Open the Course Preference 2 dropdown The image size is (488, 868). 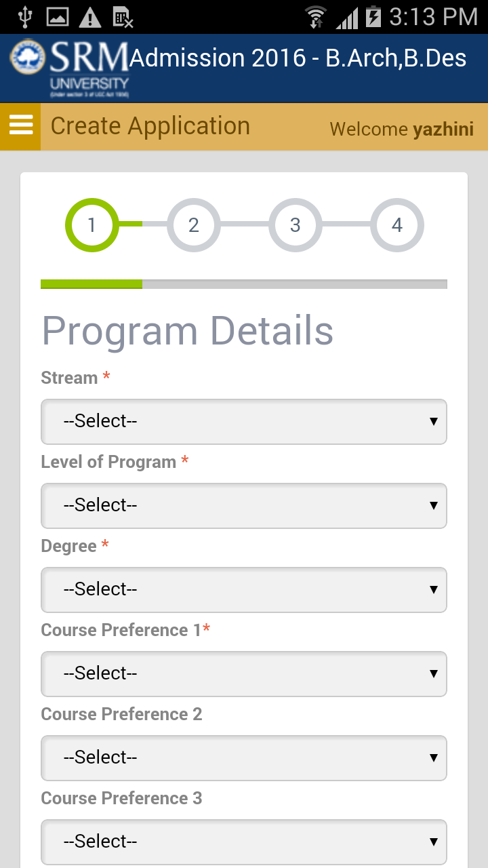click(x=244, y=757)
